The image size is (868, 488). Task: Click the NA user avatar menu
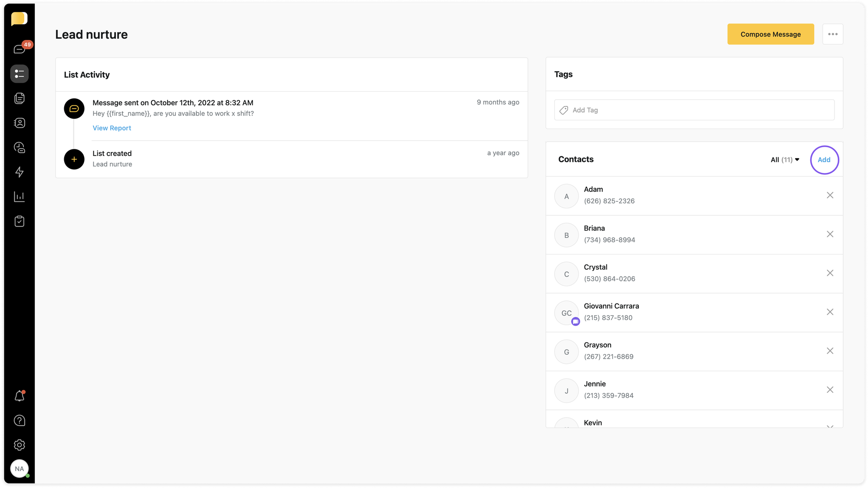20,469
